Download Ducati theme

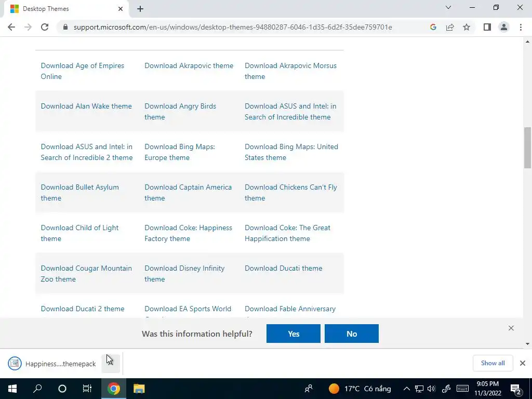tap(283, 269)
